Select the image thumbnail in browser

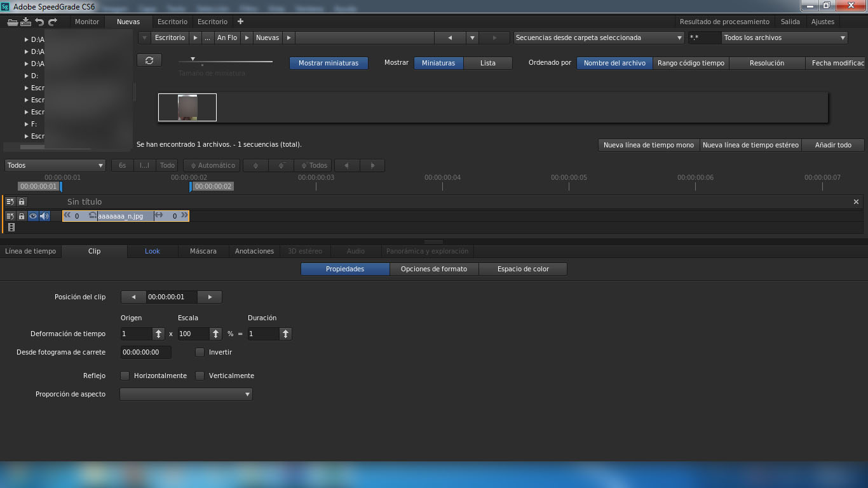point(187,107)
